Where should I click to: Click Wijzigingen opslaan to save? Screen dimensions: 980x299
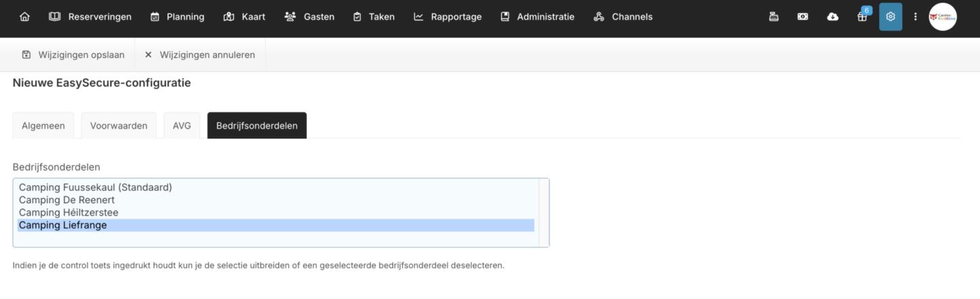click(73, 55)
